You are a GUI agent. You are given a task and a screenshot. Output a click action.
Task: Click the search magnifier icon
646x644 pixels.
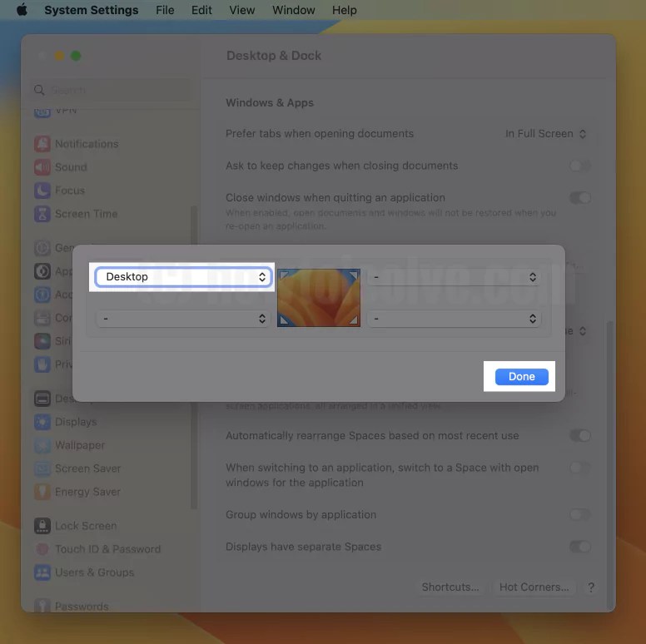39,90
